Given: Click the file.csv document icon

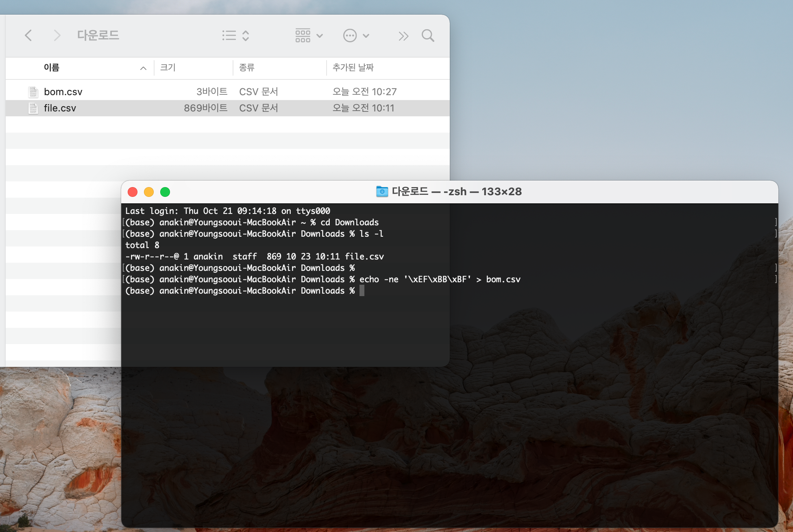Looking at the screenshot, I should click(x=33, y=108).
